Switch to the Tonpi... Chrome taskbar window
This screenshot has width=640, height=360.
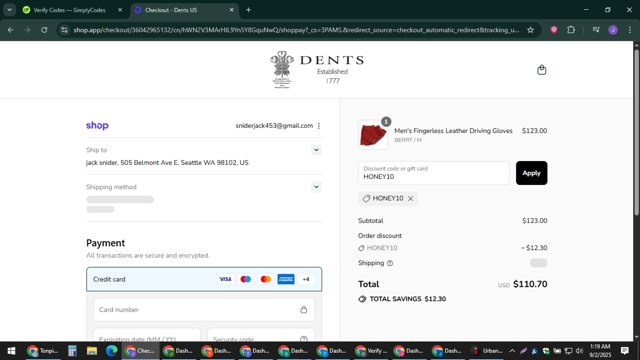pyautogui.click(x=43, y=351)
